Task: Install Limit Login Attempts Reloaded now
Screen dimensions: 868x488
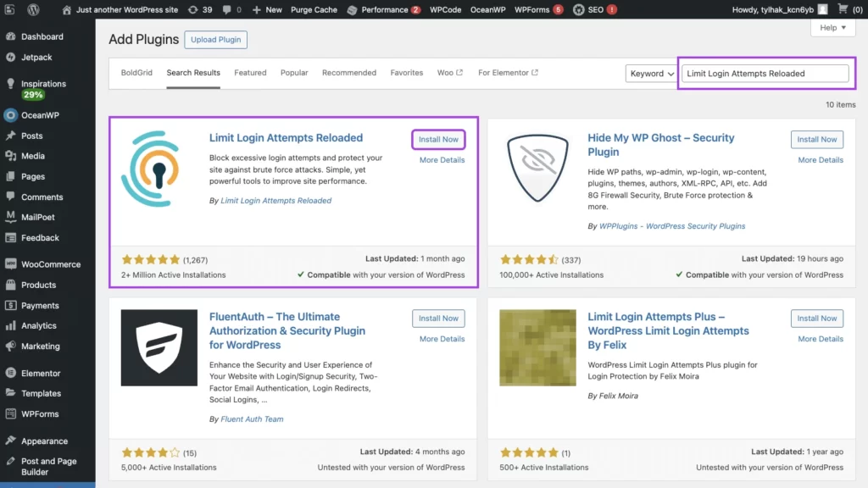Action: [438, 140]
